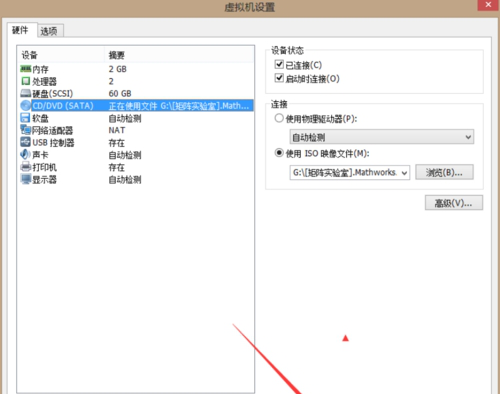Screen dimensions: 500x409
Task: Toggle the 启动时连接(O) checkbox
Action: 279,78
